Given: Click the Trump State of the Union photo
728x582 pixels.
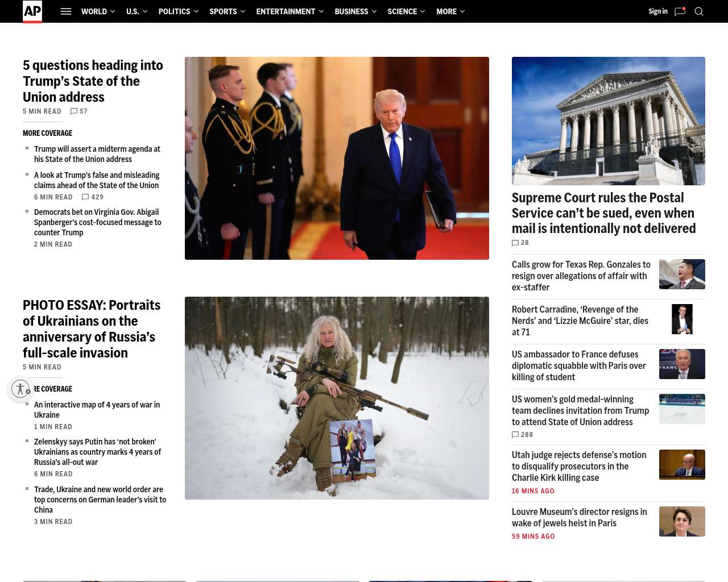Looking at the screenshot, I should [x=337, y=158].
